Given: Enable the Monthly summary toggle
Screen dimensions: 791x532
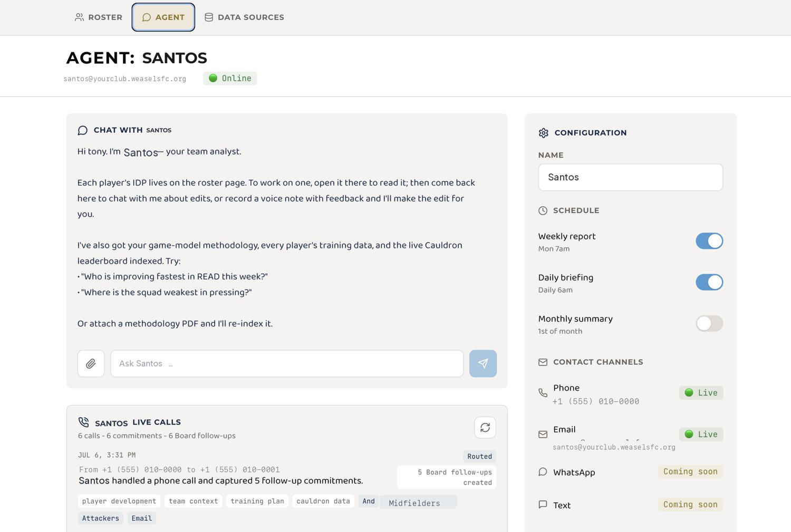Looking at the screenshot, I should [x=709, y=323].
